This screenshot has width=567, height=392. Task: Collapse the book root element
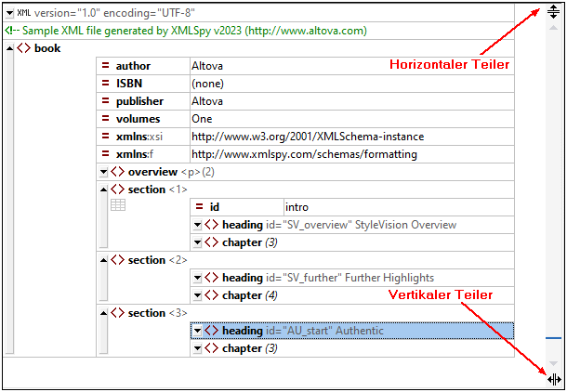(x=9, y=48)
